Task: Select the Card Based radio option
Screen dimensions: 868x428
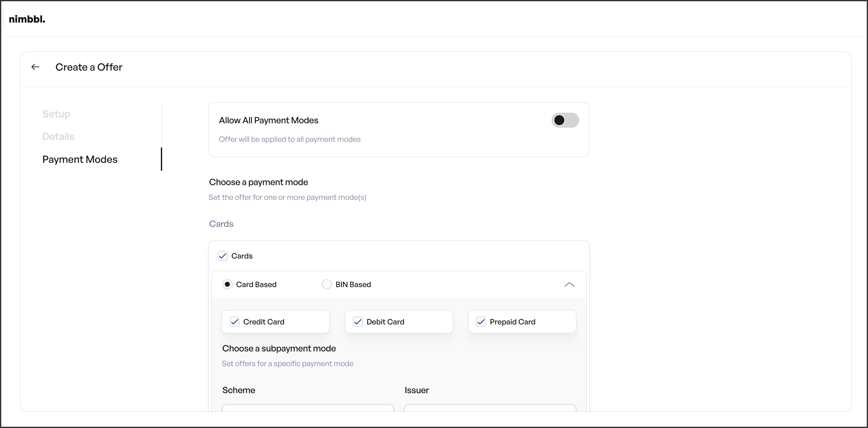Action: [x=227, y=284]
